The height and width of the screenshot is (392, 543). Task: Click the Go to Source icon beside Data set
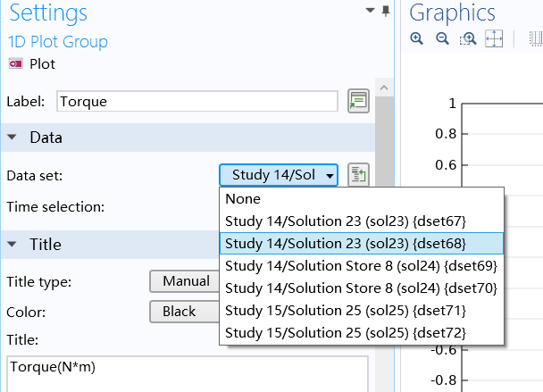[358, 175]
